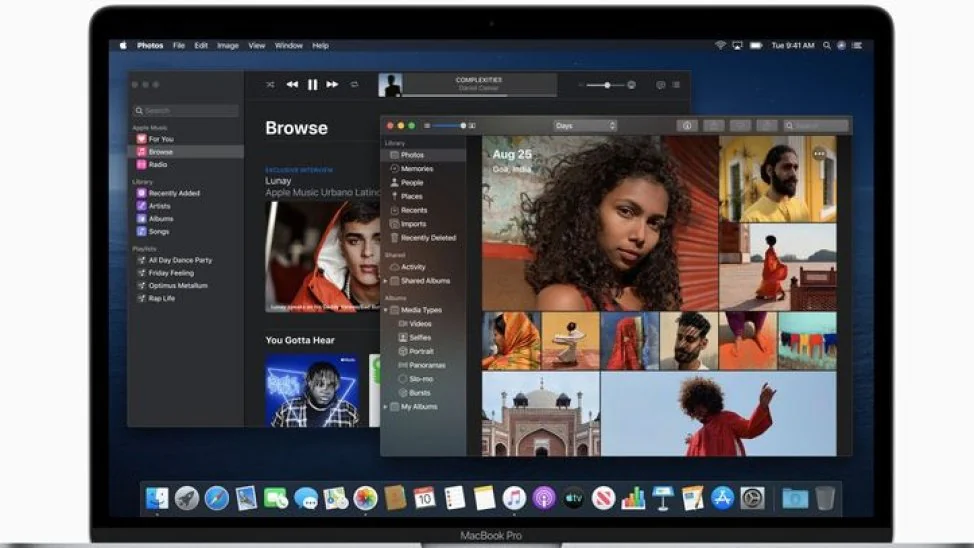This screenshot has width=974, height=548.
Task: Open the Image menu in menu bar
Action: [x=228, y=45]
